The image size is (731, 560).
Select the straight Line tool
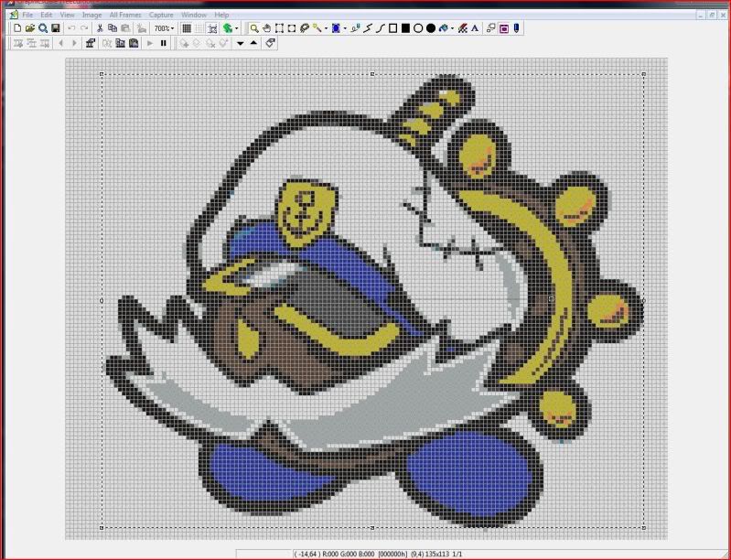pos(368,28)
